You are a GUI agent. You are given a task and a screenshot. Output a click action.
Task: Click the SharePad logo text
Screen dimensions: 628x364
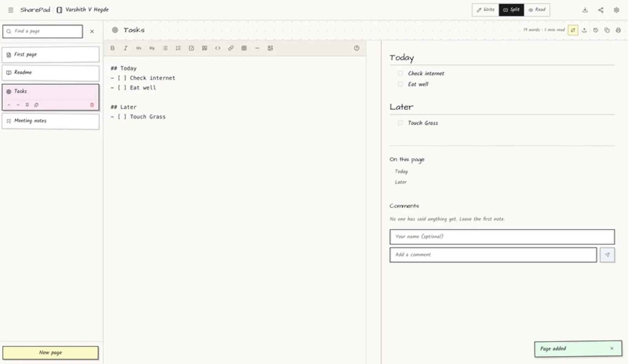35,10
